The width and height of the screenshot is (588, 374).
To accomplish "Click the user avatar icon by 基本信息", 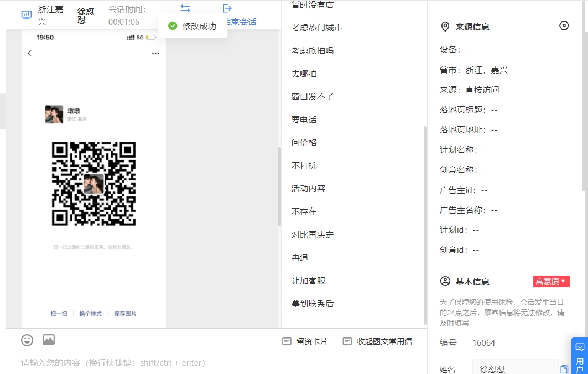I will [x=445, y=282].
